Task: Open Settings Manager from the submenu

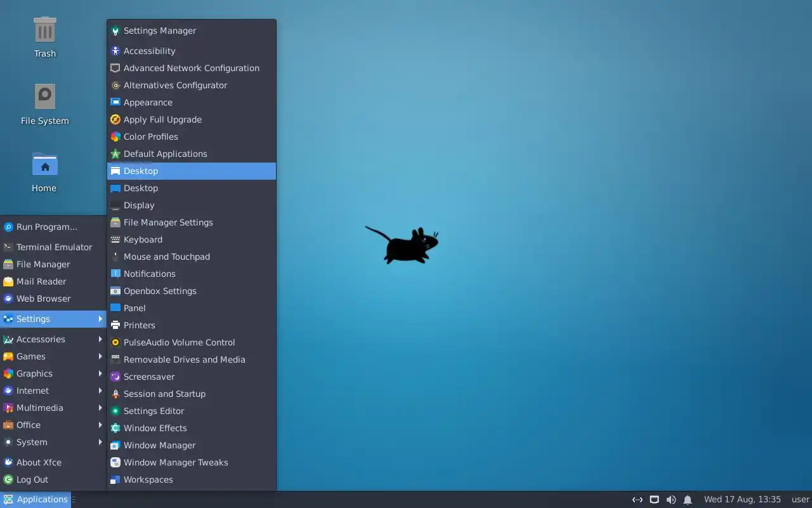Action: click(192, 30)
